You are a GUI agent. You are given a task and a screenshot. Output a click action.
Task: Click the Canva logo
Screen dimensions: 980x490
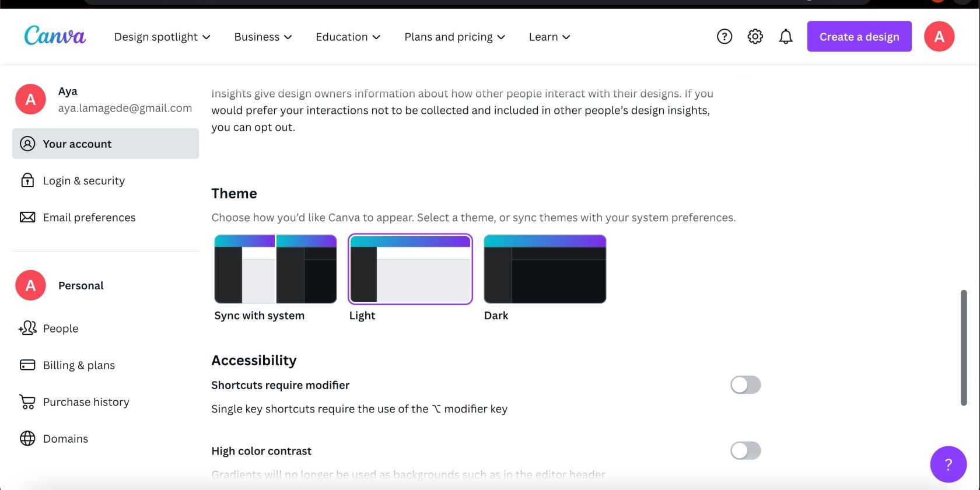[x=55, y=36]
